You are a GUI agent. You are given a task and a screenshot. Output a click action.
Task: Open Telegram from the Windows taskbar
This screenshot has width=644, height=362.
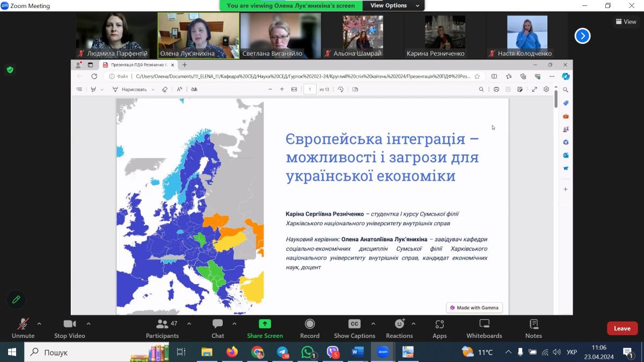[283, 352]
